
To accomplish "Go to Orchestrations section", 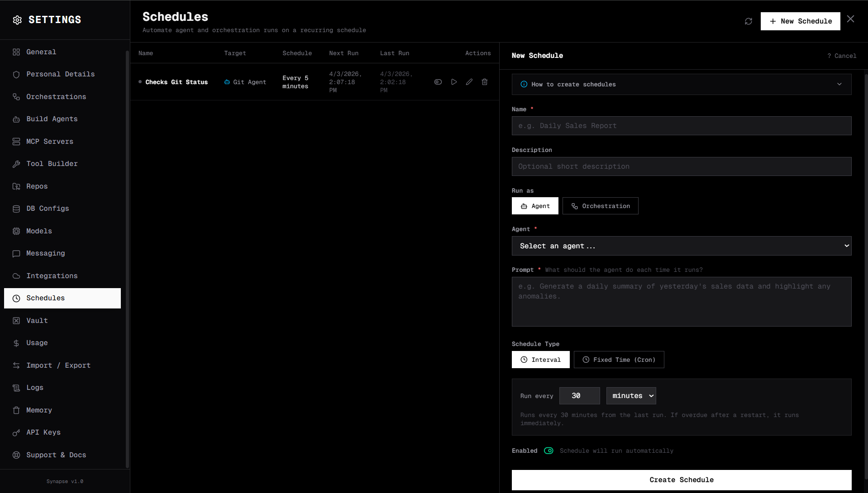I will tap(62, 97).
